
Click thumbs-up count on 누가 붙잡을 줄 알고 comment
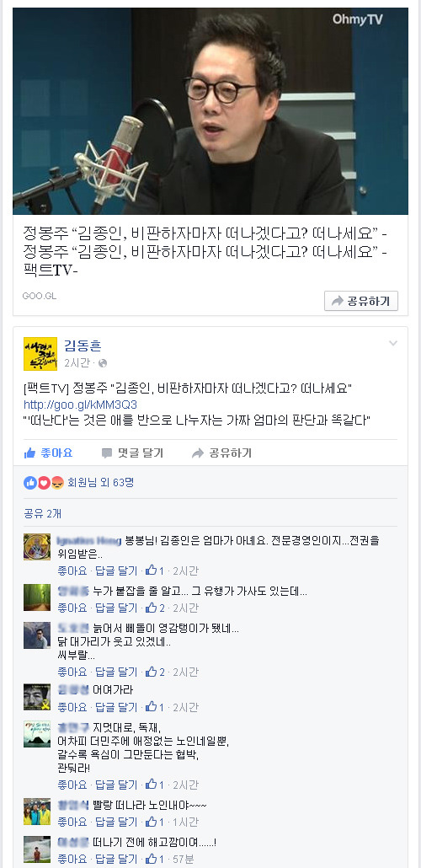click(x=156, y=608)
